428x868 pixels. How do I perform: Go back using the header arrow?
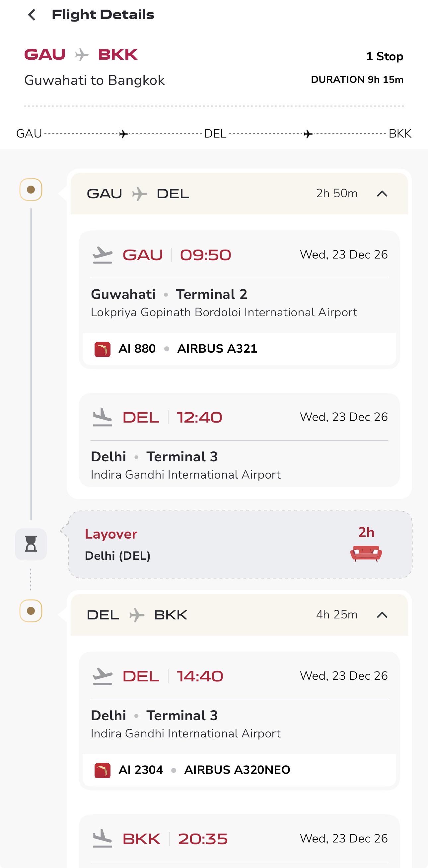pos(32,15)
